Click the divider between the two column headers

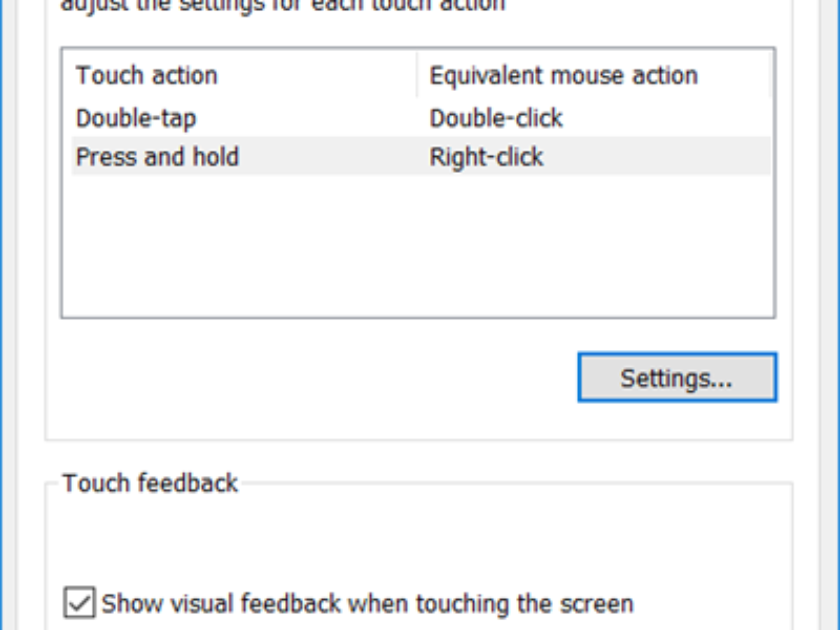point(417,75)
